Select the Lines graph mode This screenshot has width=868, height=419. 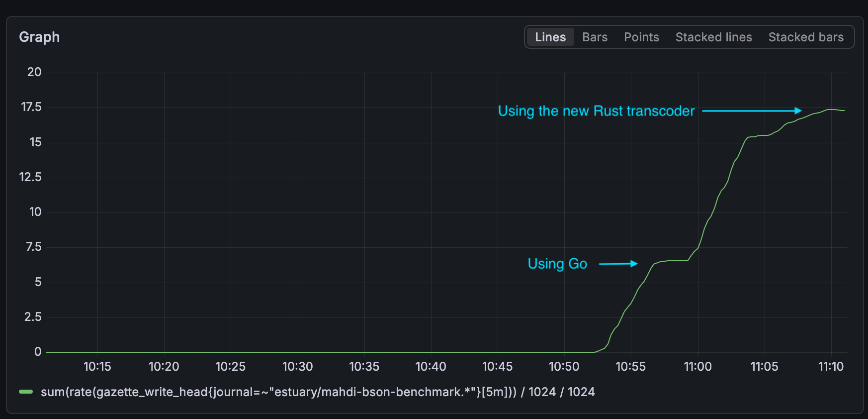[550, 37]
